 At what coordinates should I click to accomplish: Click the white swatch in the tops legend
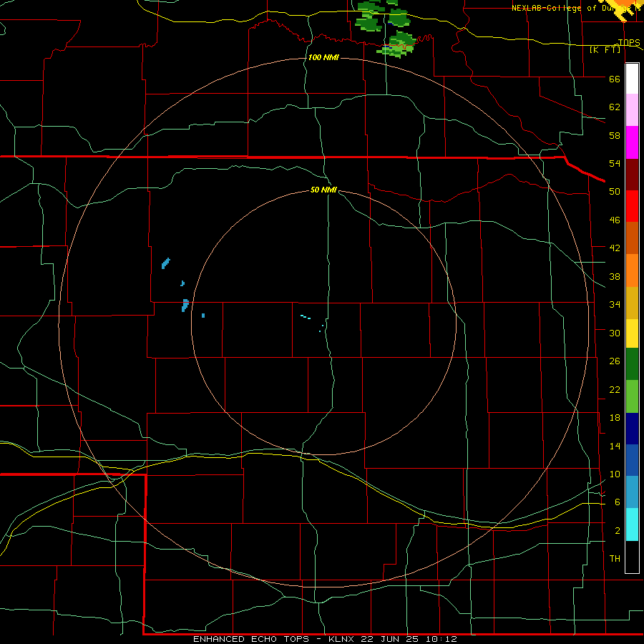632,79
